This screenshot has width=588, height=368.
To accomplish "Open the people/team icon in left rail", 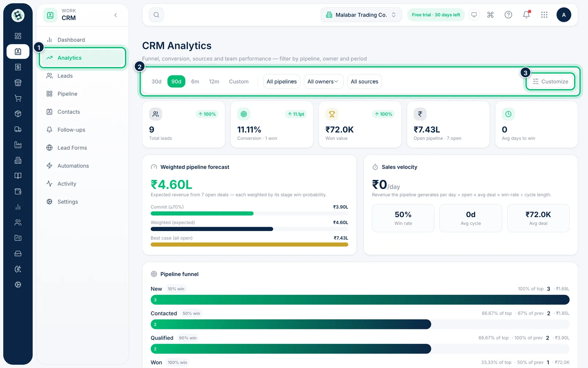I will (x=18, y=222).
